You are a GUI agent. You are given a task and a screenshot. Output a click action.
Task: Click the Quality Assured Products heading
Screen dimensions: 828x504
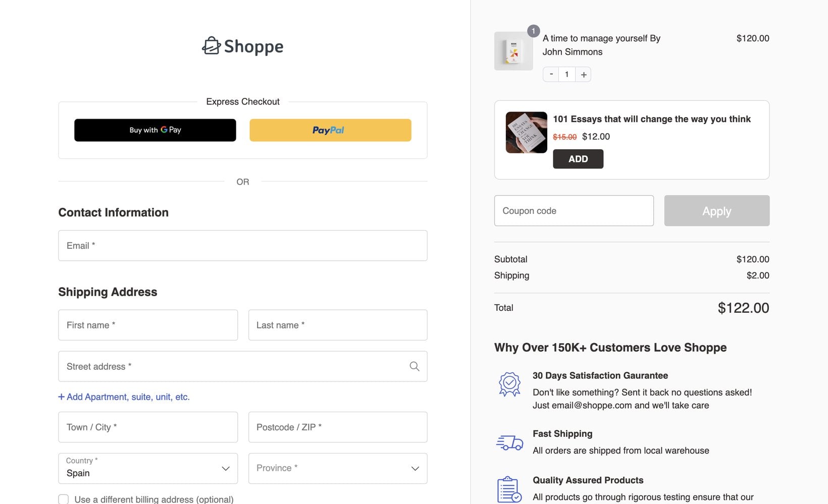(588, 480)
